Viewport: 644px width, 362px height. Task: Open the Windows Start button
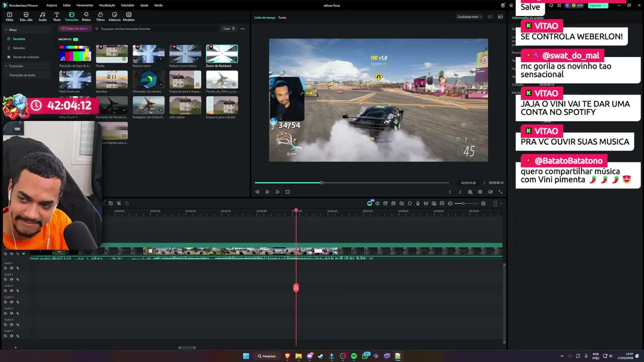(246, 356)
